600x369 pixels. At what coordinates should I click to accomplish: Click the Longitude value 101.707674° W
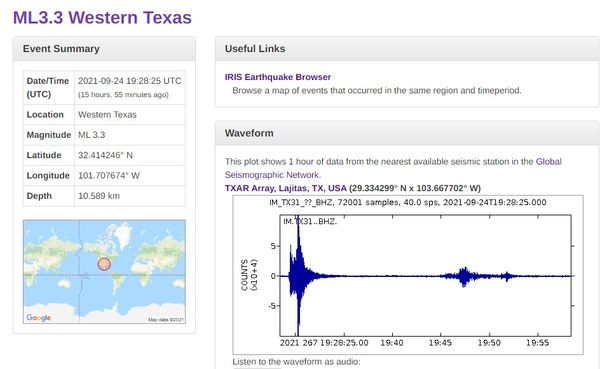point(109,175)
